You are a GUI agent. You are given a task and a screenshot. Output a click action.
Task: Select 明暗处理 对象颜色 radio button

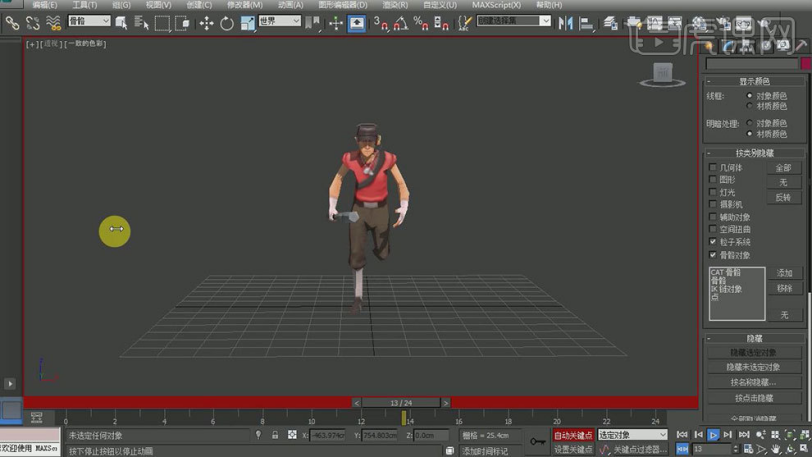click(x=749, y=123)
